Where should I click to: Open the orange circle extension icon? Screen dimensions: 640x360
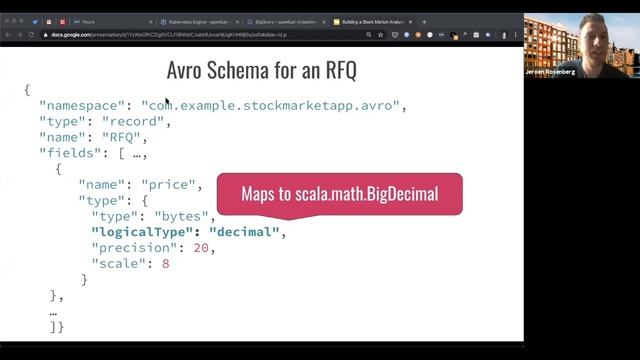[x=418, y=35]
